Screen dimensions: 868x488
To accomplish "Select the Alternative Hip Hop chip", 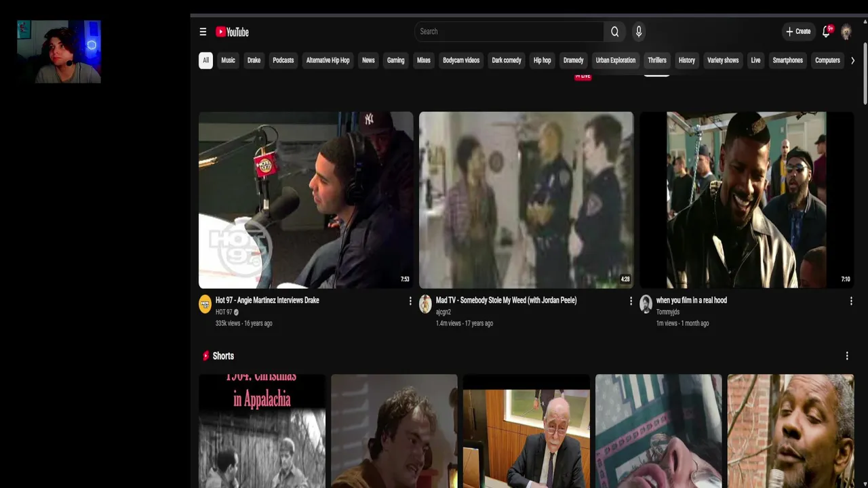I will pyautogui.click(x=328, y=60).
